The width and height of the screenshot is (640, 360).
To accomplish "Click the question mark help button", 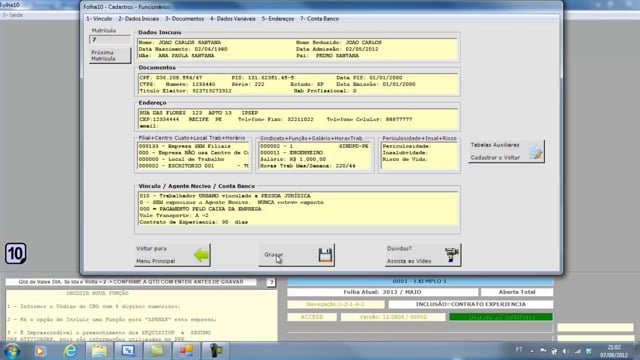I will [271, 282].
